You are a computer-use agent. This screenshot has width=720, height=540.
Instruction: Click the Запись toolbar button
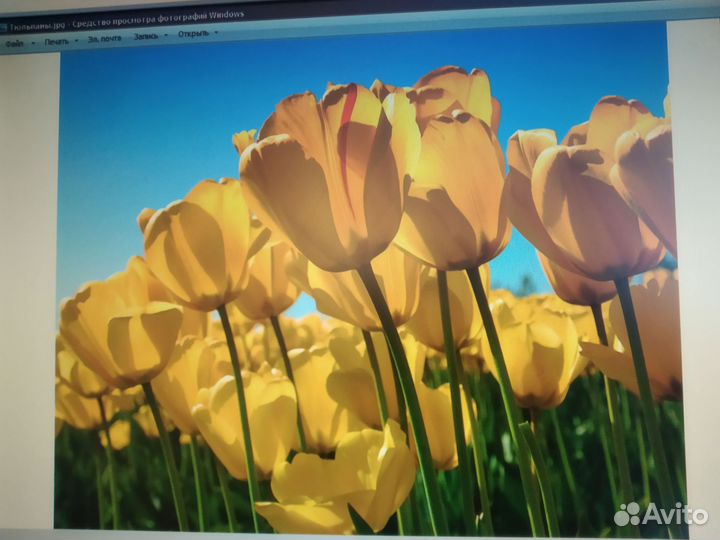pos(145,36)
